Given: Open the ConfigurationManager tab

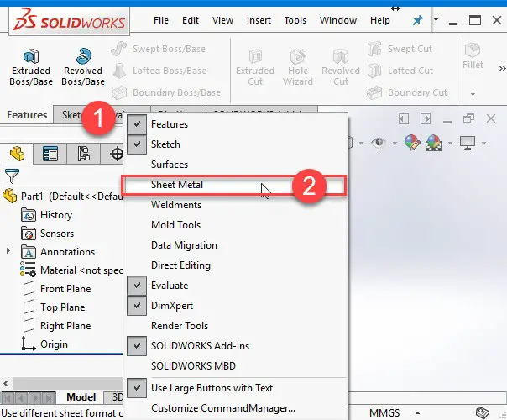Looking at the screenshot, I should (x=83, y=154).
